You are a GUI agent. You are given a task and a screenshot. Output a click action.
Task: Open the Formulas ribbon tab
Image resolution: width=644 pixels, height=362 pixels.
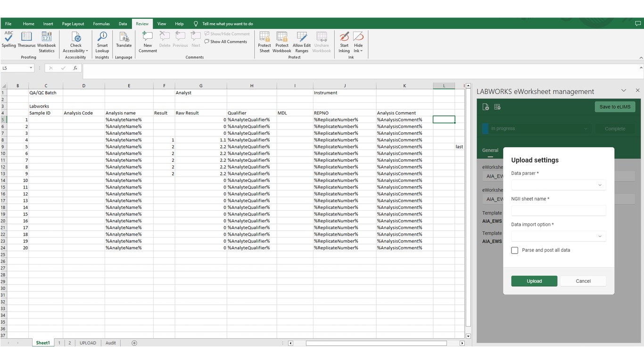pyautogui.click(x=101, y=24)
